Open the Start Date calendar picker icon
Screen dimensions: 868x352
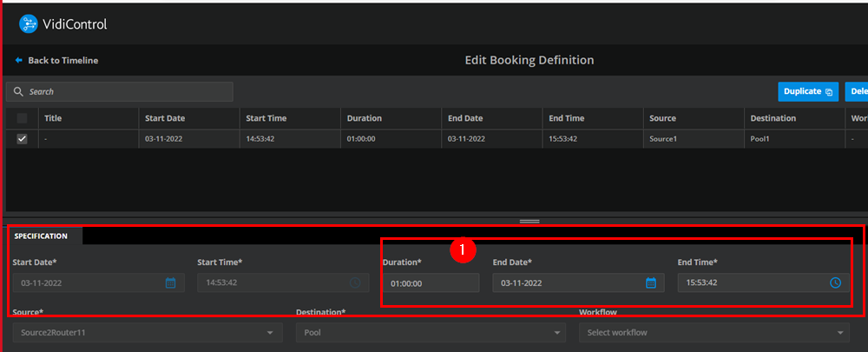pyautogui.click(x=170, y=282)
